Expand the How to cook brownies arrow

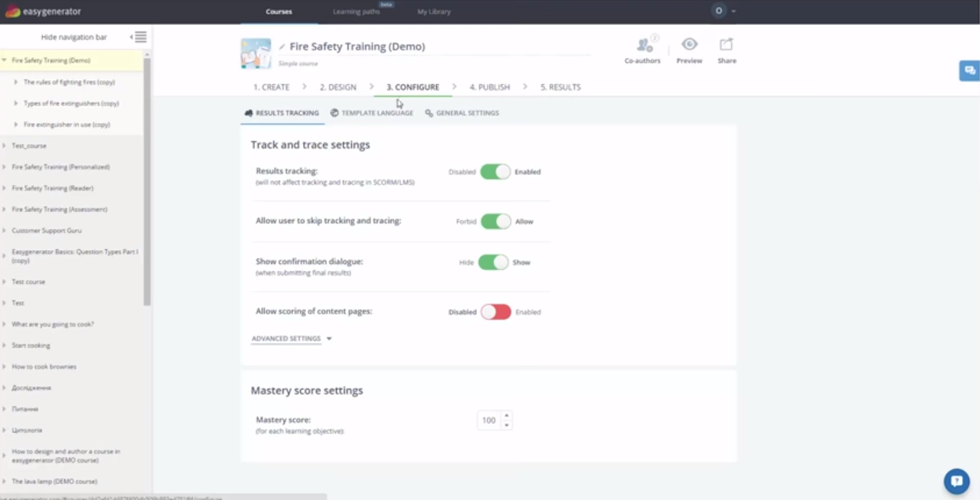[x=4, y=367]
